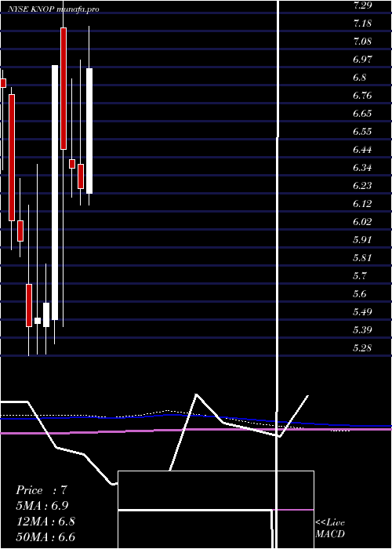Click the last white candlestick on the right

pos(89,131)
